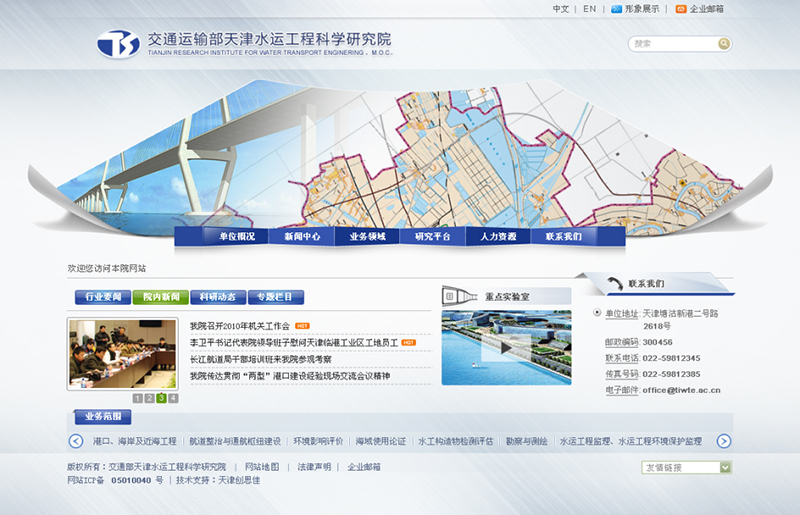This screenshot has width=800, height=515.
Task: Click the institute logo in the header
Action: (118, 44)
